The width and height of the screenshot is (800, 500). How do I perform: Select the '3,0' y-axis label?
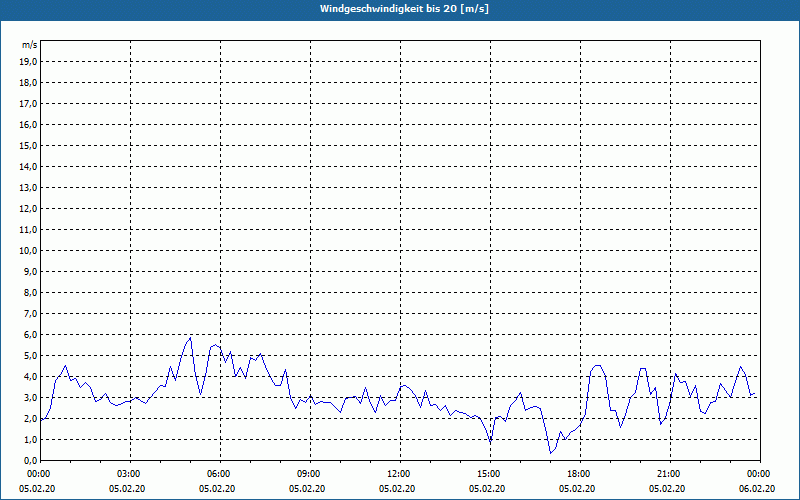tap(30, 397)
